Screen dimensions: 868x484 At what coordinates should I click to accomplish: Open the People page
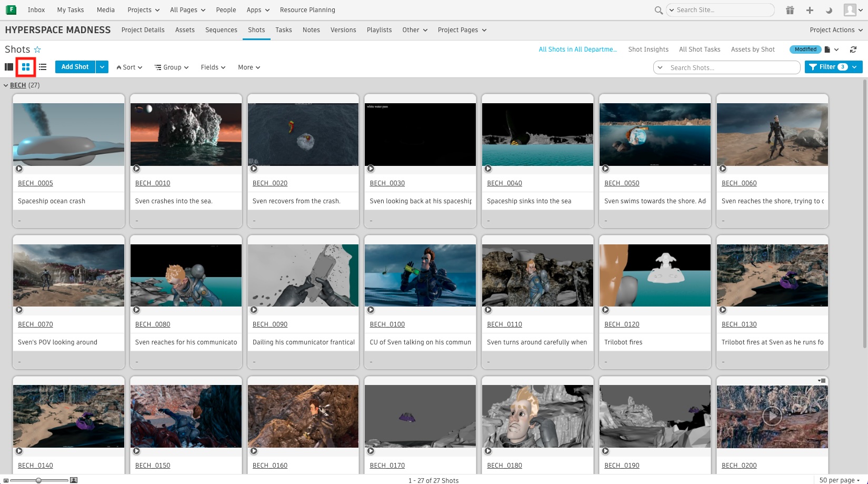226,10
